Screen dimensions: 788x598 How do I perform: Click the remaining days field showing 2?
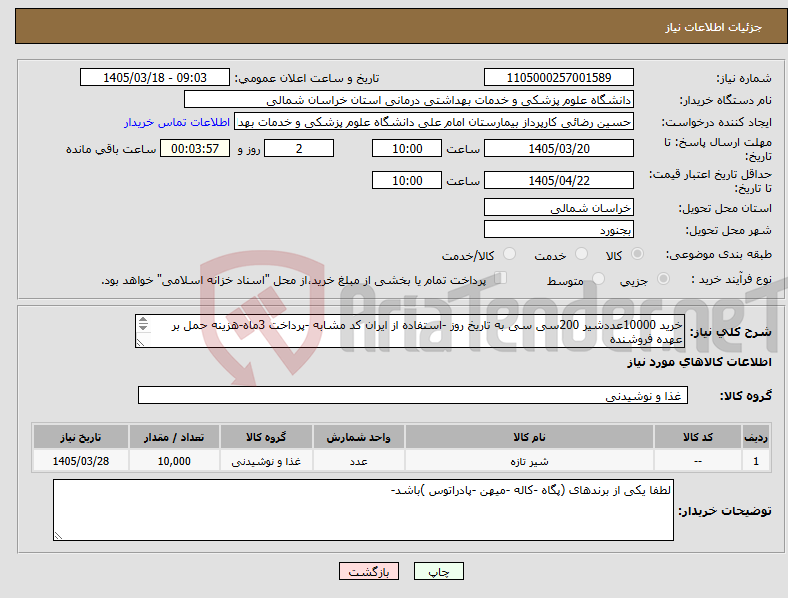tap(299, 149)
